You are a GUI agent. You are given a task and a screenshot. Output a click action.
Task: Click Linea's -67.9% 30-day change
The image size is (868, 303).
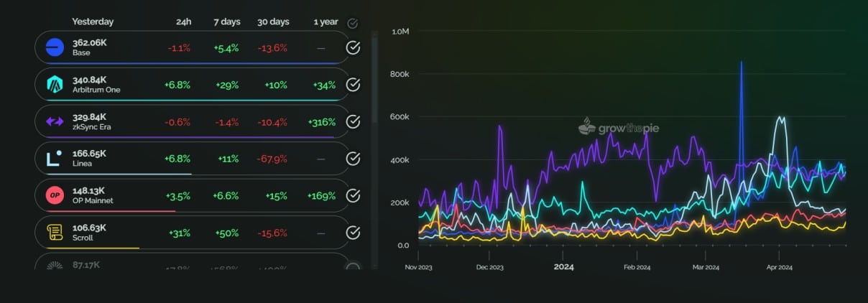[x=273, y=159]
